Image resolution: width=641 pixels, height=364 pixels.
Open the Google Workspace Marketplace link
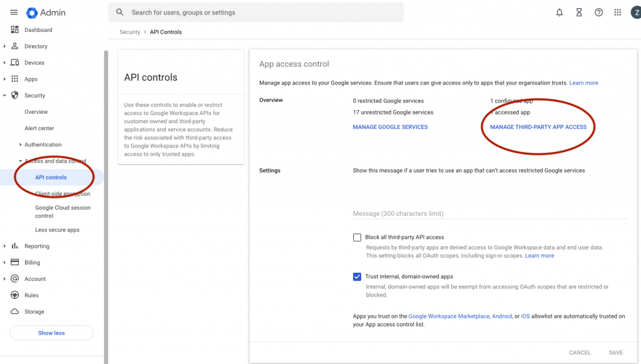click(449, 316)
